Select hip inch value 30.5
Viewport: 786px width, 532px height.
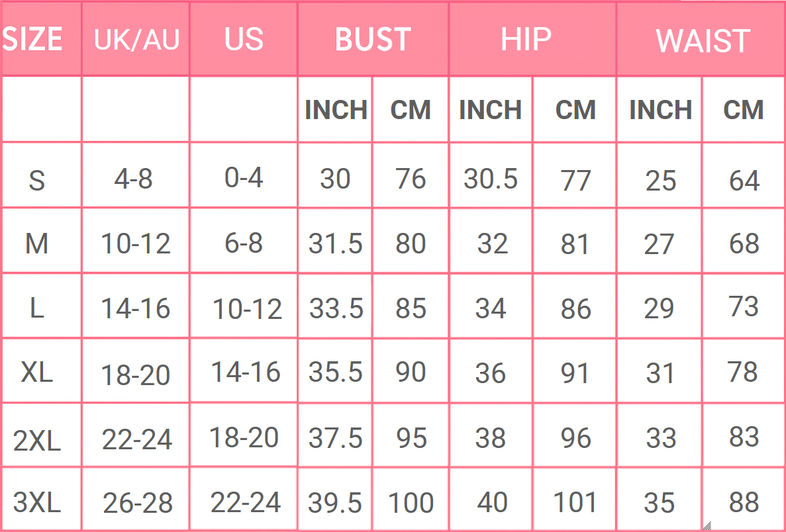[491, 179]
